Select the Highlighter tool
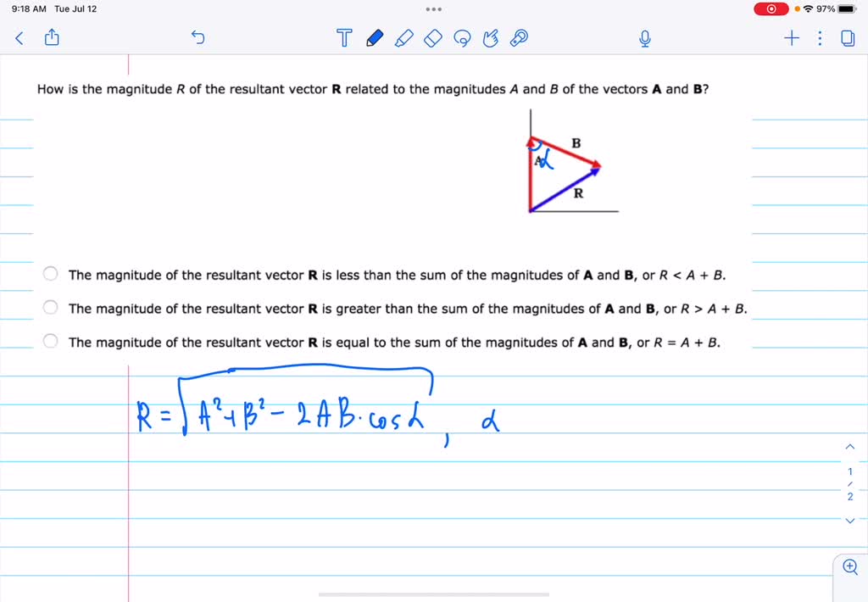The height and width of the screenshot is (602, 868). coord(403,37)
